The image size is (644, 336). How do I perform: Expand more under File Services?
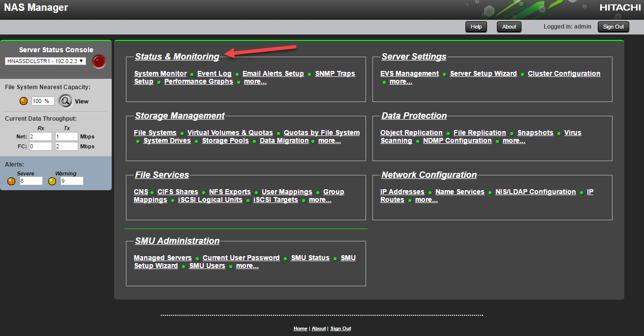tap(320, 200)
